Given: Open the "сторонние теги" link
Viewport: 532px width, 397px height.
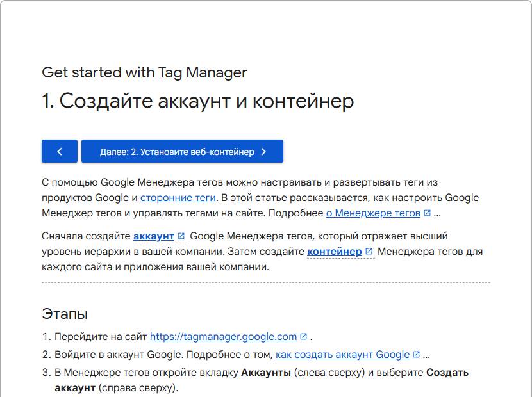Looking at the screenshot, I should point(178,198).
